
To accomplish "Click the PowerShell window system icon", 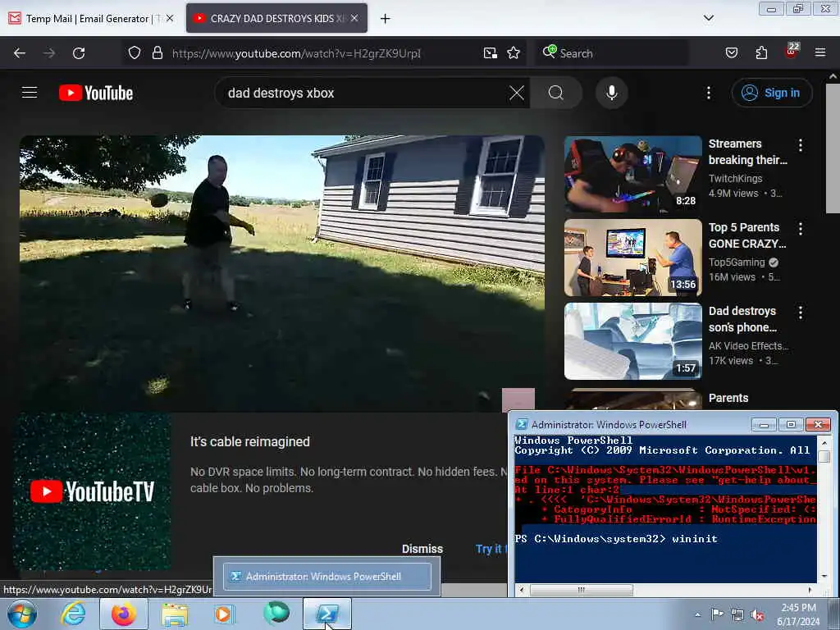I will click(521, 424).
